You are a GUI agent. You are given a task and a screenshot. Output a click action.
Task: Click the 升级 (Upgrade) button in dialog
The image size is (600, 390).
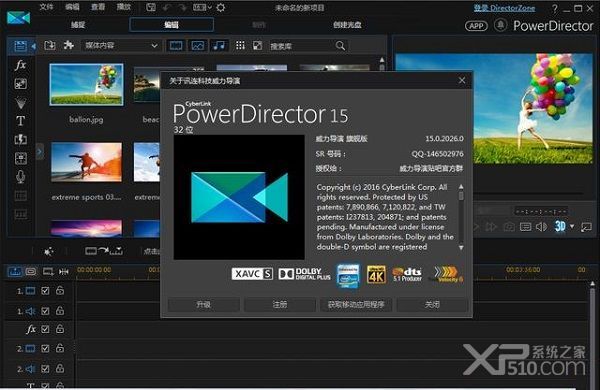coord(204,305)
